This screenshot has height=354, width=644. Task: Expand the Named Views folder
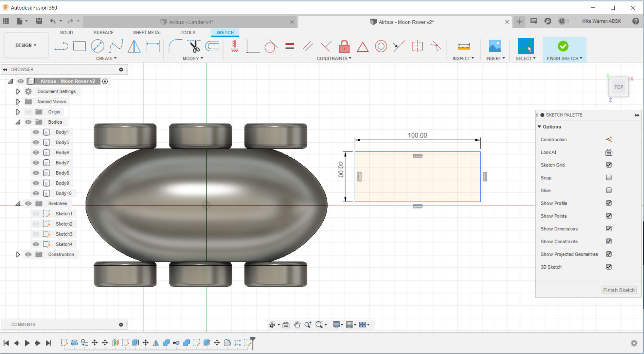pos(18,102)
